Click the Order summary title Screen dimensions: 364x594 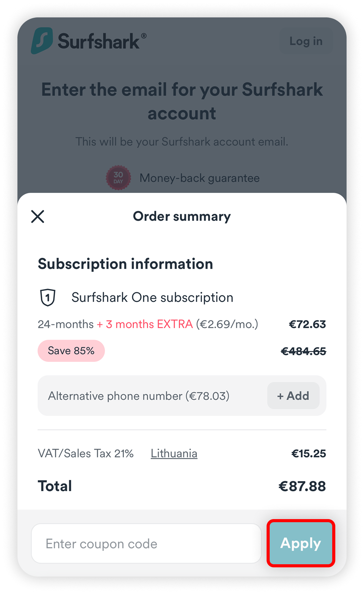(181, 216)
